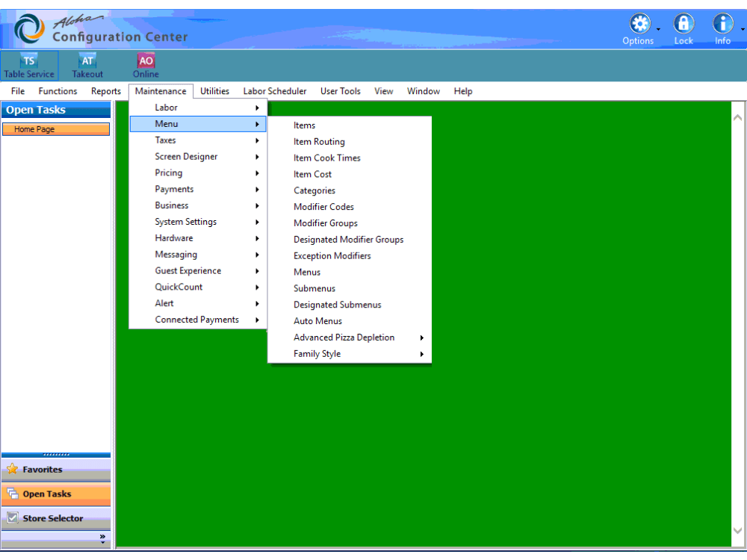Open dropdown arrow next to Info
Screen dimensions: 747x560
[743, 30]
